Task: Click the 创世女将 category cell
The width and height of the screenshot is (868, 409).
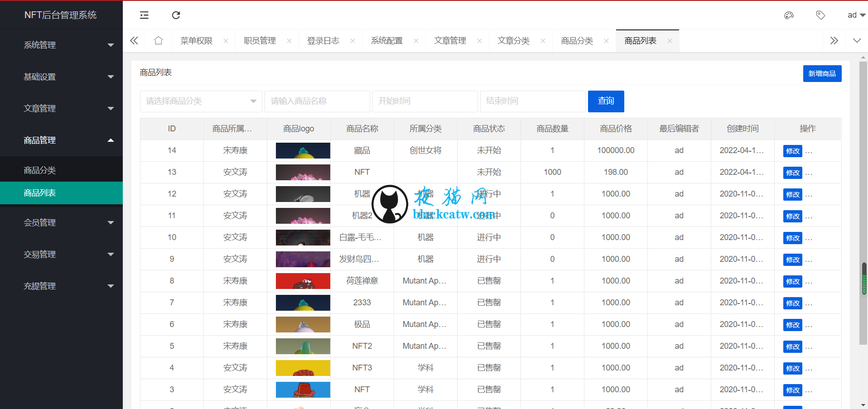Action: point(425,150)
